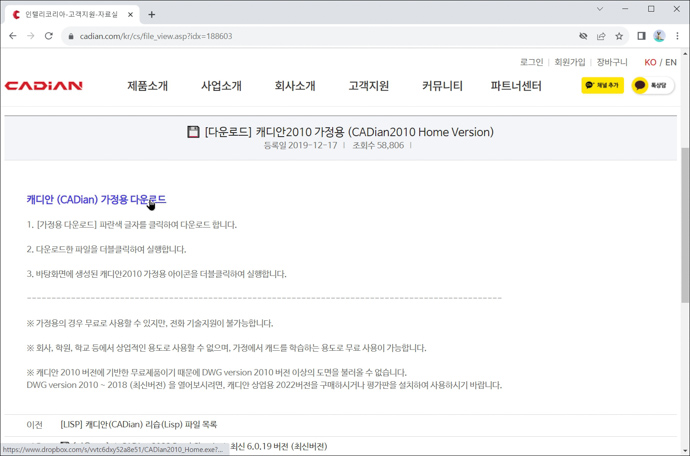The width and height of the screenshot is (690, 456).
Task: Open the 회사소개 menu
Action: pyautogui.click(x=295, y=86)
